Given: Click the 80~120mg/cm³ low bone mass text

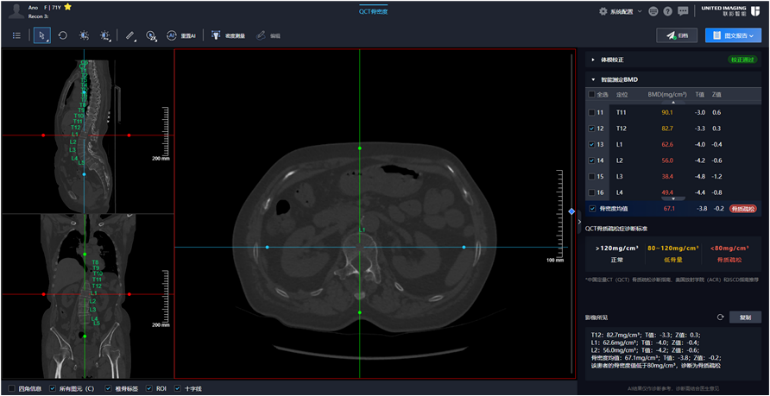Looking at the screenshot, I should coord(673,248).
